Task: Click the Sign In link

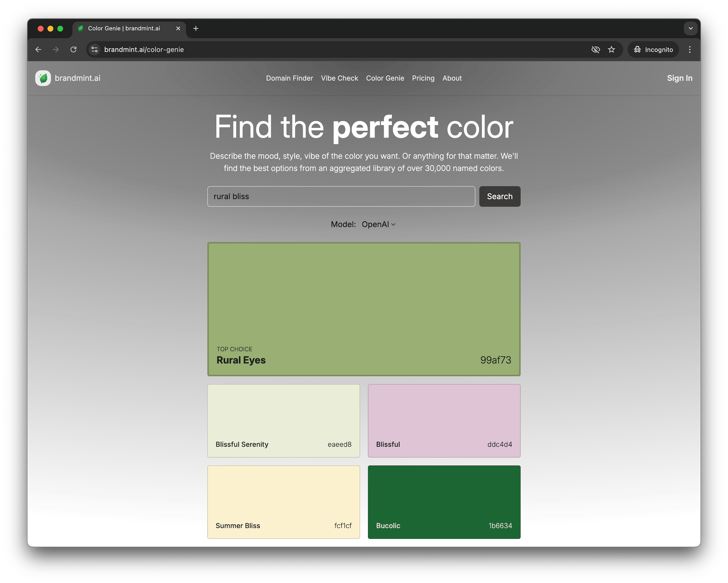Action: (x=679, y=78)
